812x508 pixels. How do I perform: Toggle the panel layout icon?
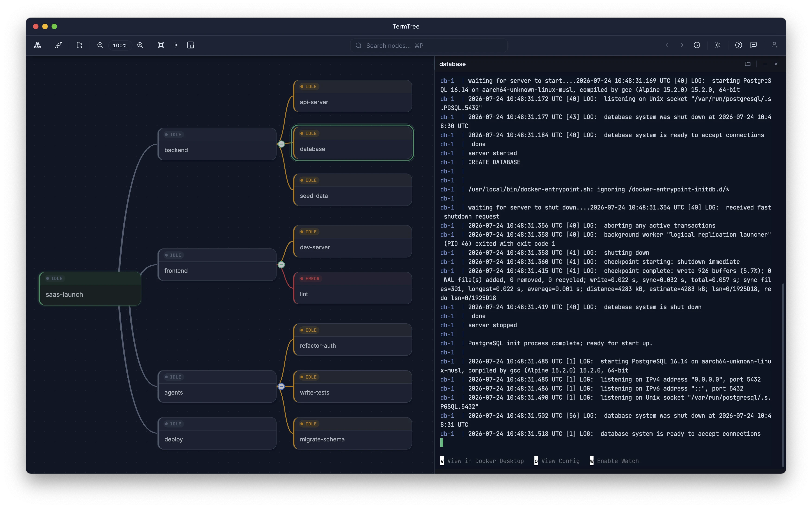coord(191,45)
